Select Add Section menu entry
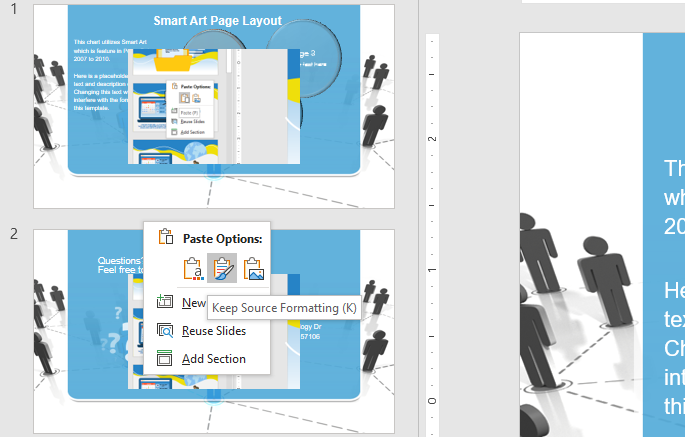 click(x=207, y=359)
